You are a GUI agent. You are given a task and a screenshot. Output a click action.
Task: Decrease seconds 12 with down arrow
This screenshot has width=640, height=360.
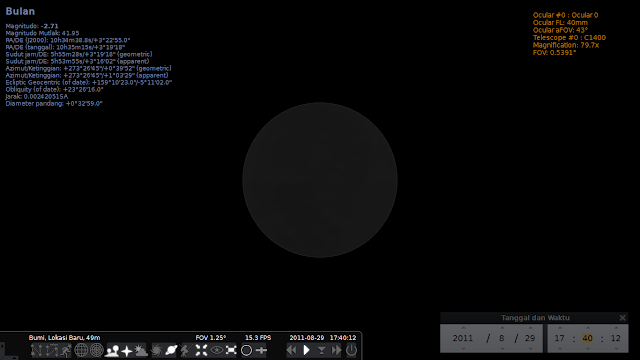click(x=616, y=348)
